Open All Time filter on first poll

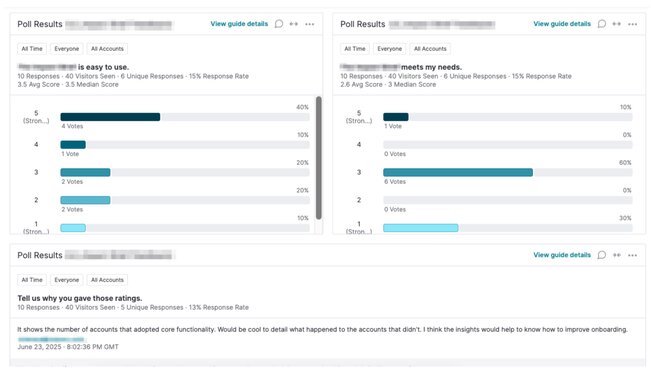click(32, 49)
